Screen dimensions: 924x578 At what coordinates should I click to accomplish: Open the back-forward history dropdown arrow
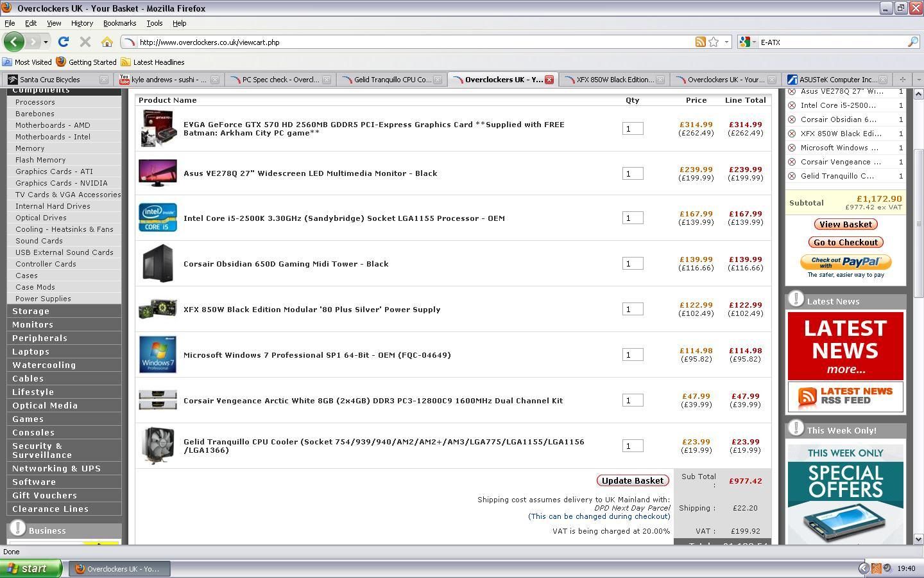46,42
